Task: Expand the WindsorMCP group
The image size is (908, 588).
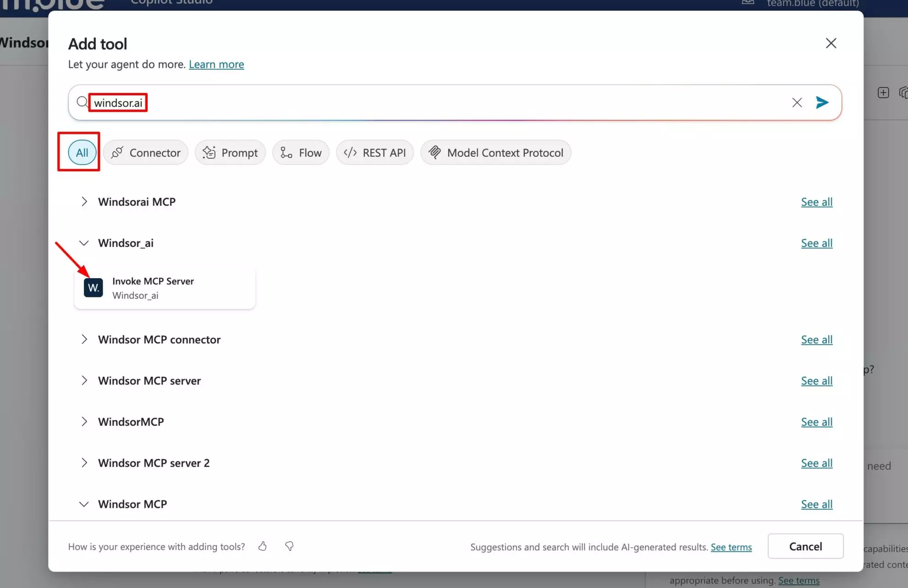Action: [x=84, y=422]
